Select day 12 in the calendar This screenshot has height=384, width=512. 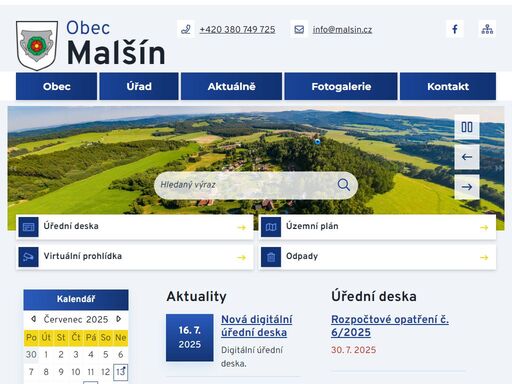coord(105,372)
